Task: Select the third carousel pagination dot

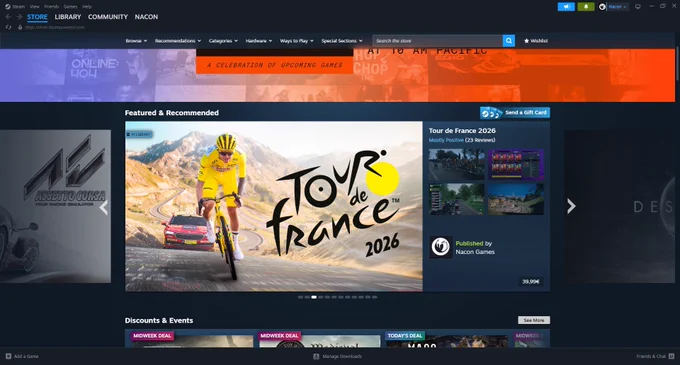Action: [314, 297]
